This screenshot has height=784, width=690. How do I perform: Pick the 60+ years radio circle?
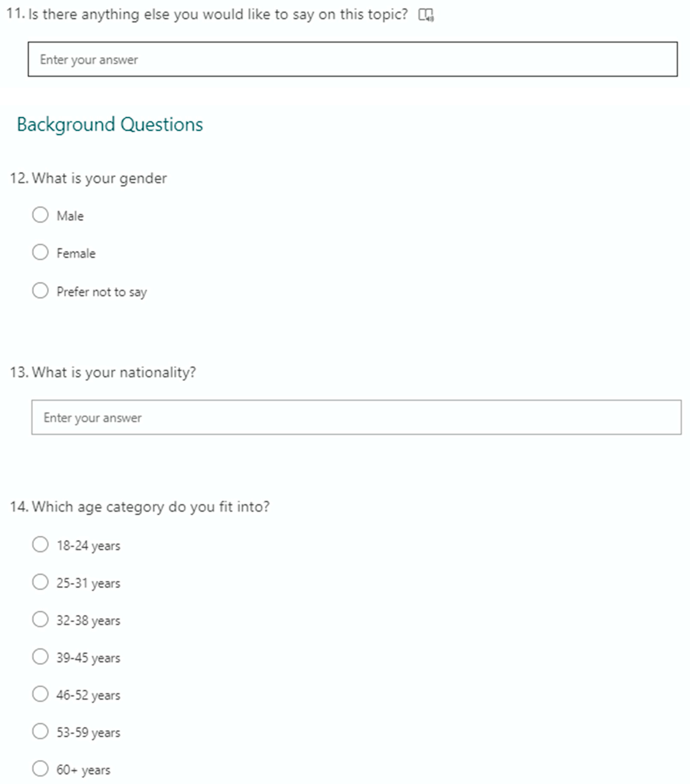[x=40, y=769]
